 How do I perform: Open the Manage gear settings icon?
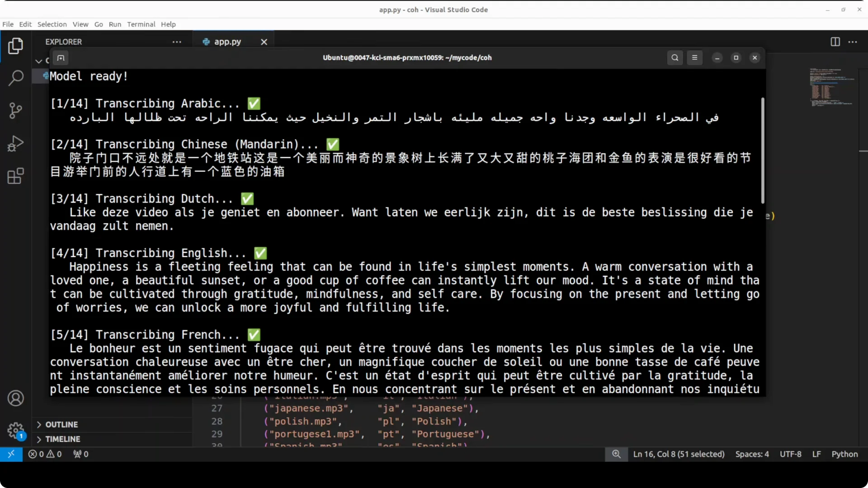pos(16,430)
